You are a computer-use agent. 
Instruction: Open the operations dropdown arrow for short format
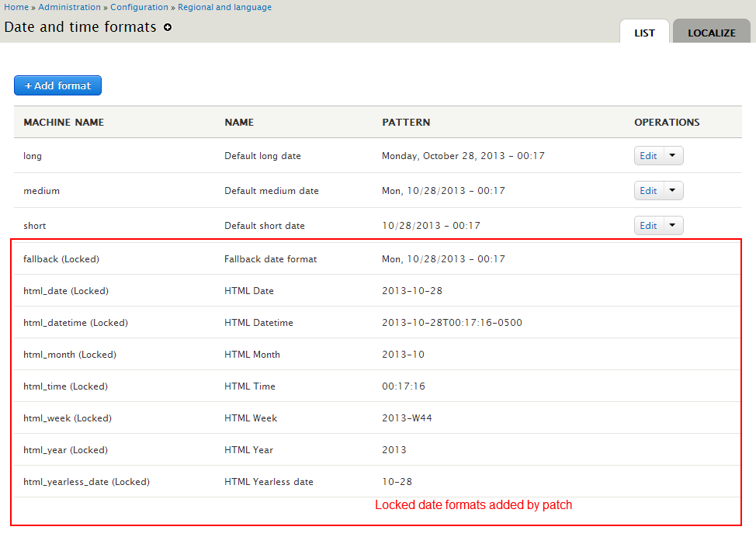click(672, 226)
